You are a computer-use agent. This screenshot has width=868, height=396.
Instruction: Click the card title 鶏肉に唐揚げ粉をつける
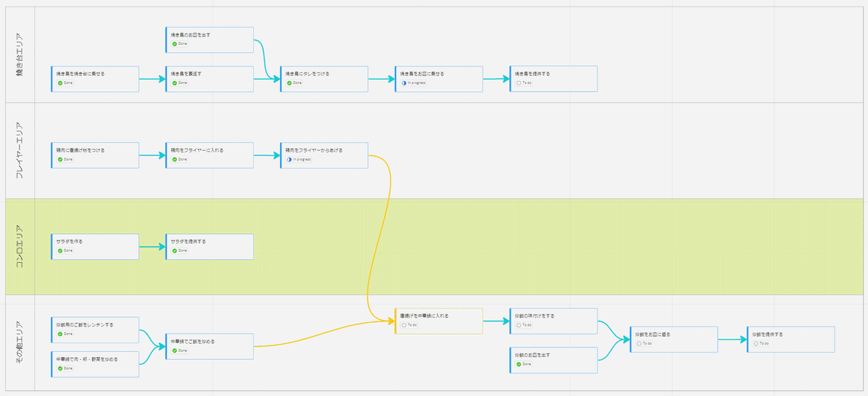[x=80, y=150]
